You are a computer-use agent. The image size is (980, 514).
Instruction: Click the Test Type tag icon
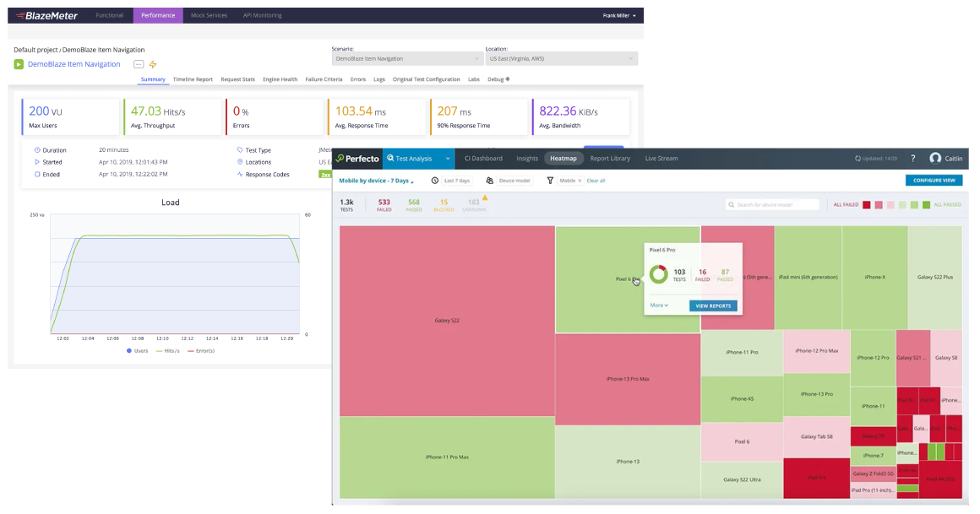240,150
